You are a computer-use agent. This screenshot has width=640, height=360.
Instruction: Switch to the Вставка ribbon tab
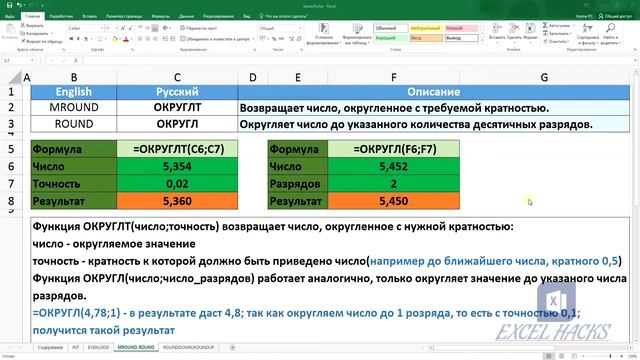click(89, 16)
